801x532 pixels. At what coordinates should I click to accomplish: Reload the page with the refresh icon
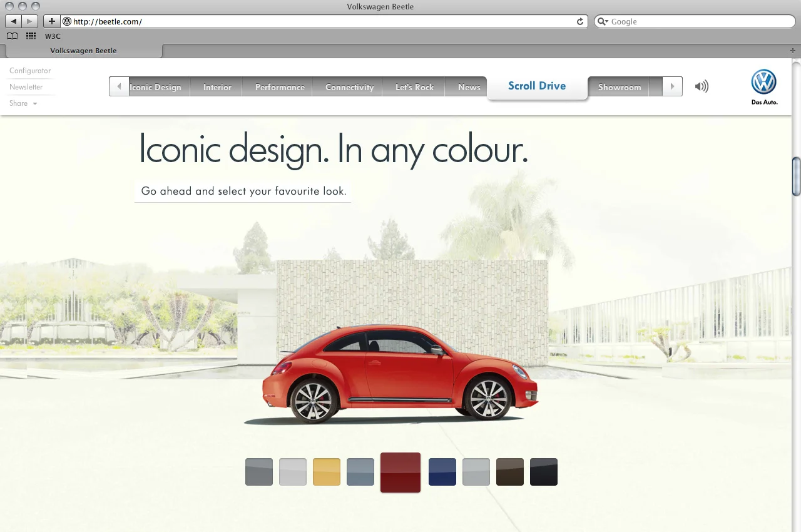[x=580, y=21]
